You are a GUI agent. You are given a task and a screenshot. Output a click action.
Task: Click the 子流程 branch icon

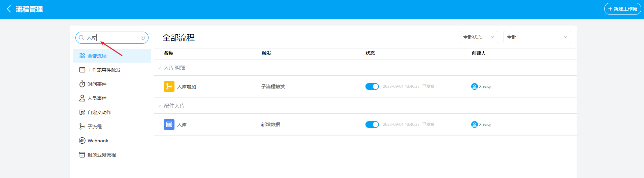(x=82, y=127)
